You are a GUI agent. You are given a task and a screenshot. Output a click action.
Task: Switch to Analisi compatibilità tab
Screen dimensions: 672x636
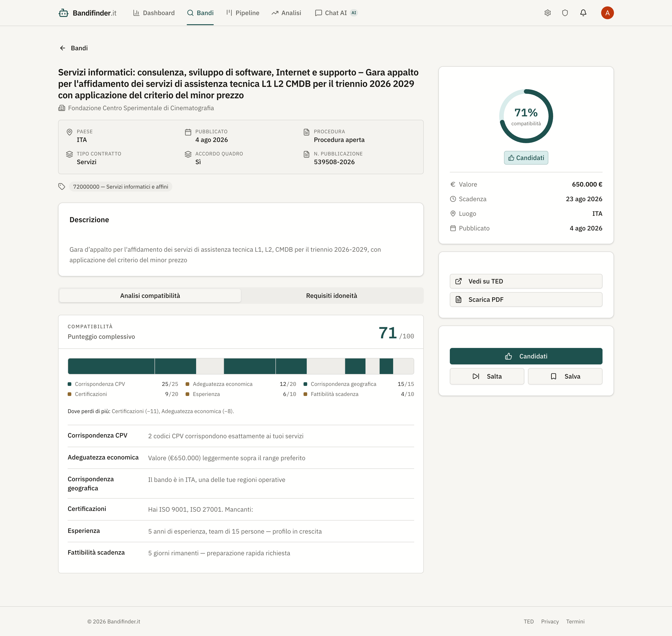click(150, 296)
